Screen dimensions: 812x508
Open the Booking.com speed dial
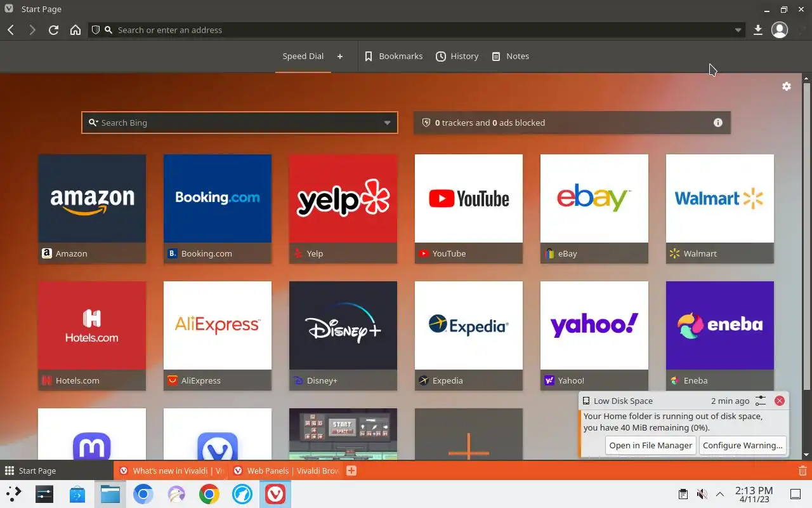point(218,209)
